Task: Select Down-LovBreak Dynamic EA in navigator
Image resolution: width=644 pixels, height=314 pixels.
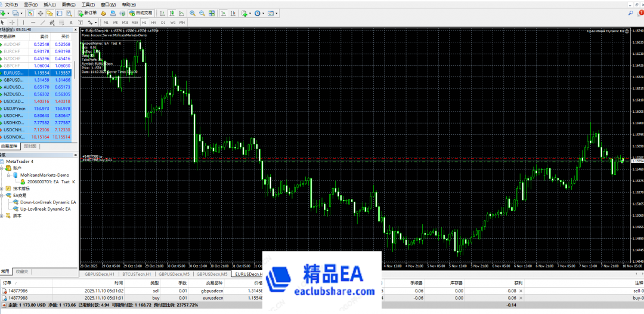Action: click(48, 202)
